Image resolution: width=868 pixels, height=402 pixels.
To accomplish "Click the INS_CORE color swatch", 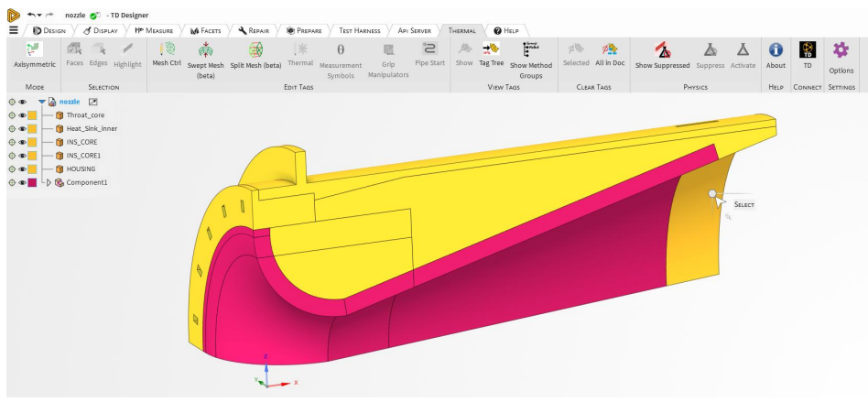I will click(x=32, y=142).
